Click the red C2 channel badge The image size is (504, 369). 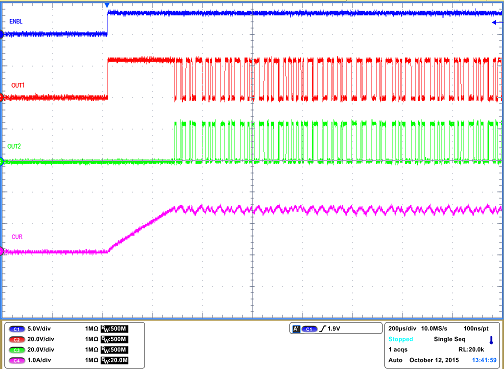pos(17,339)
